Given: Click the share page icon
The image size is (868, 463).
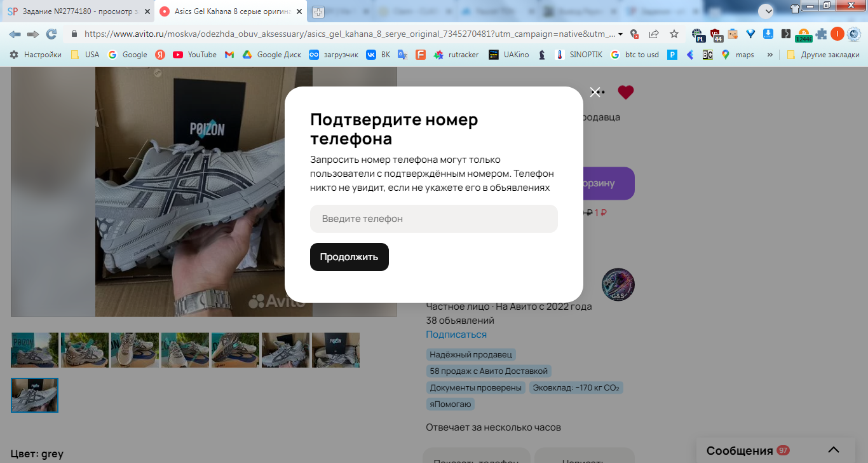Looking at the screenshot, I should coord(654,34).
